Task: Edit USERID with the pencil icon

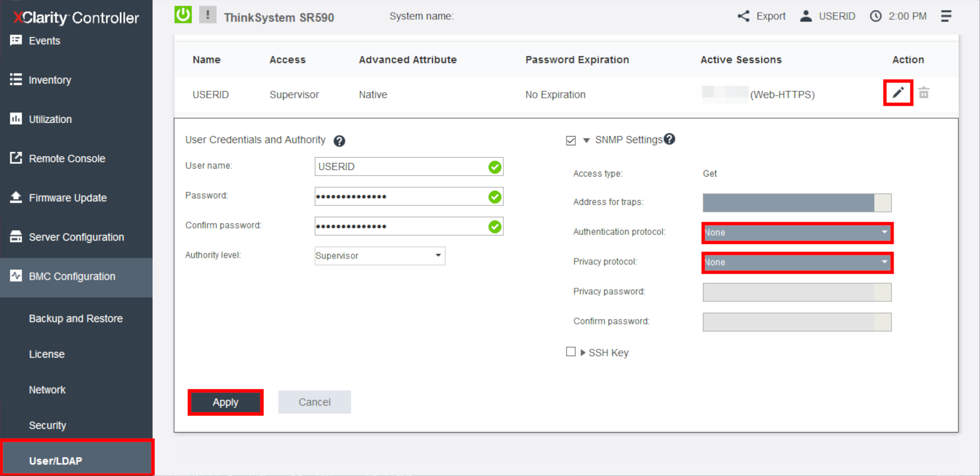Action: [898, 92]
